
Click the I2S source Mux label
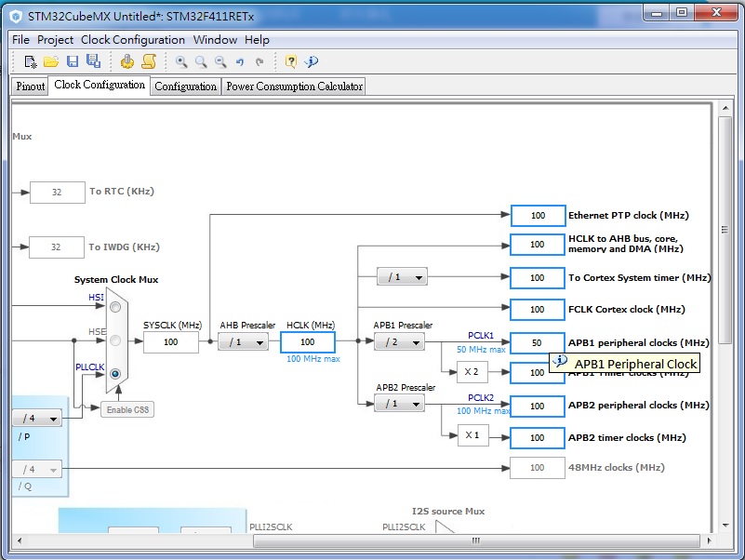(448, 511)
